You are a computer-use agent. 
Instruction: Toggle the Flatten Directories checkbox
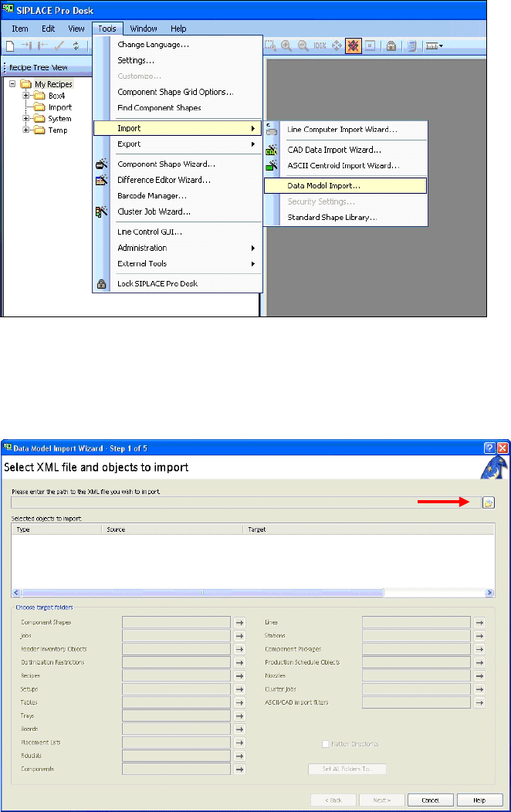click(325, 744)
